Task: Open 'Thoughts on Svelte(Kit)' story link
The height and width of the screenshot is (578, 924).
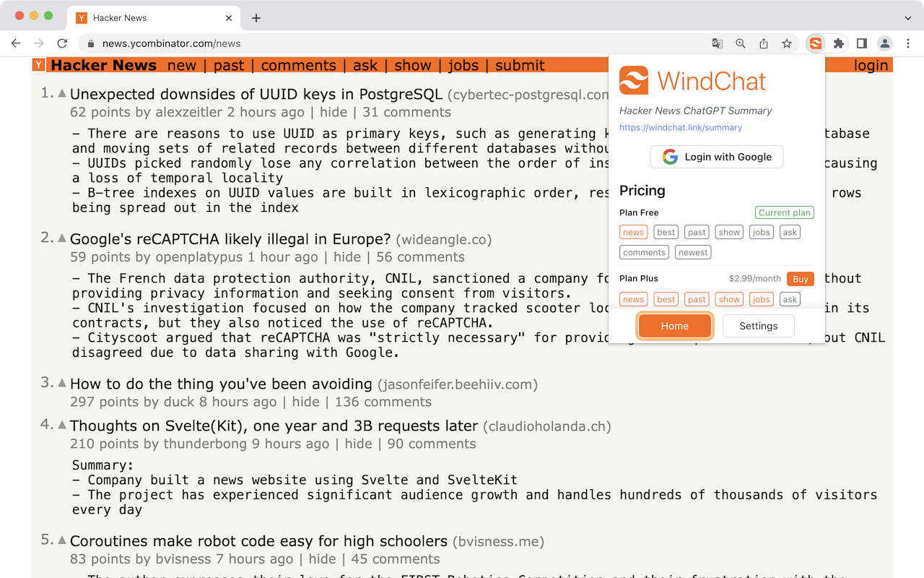Action: (x=274, y=426)
